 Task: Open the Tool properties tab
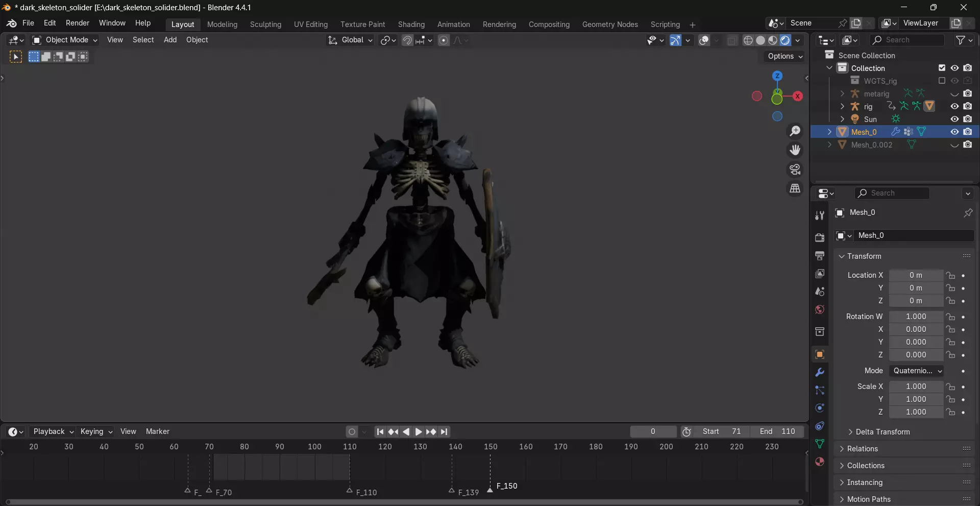(x=820, y=215)
